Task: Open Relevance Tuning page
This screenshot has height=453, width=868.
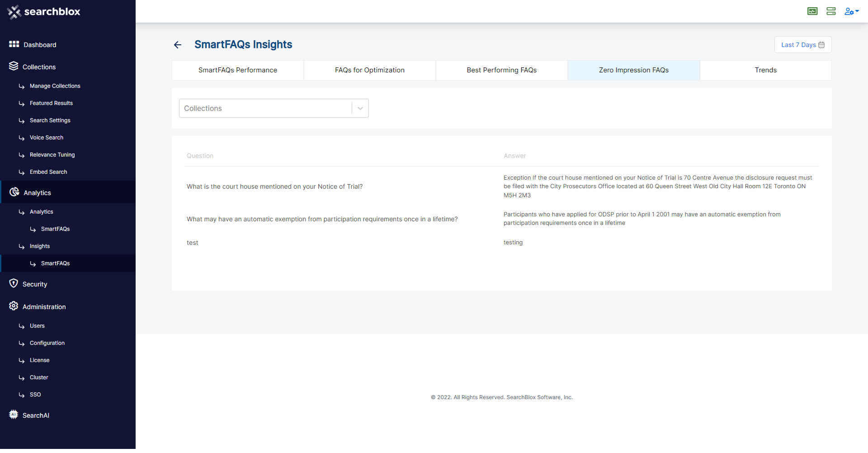Action: [x=52, y=155]
